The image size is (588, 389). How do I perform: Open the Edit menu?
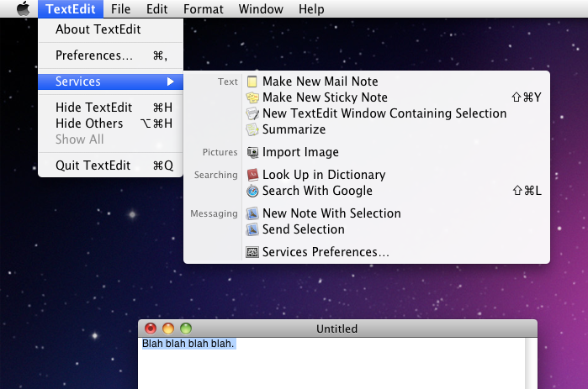pos(156,8)
